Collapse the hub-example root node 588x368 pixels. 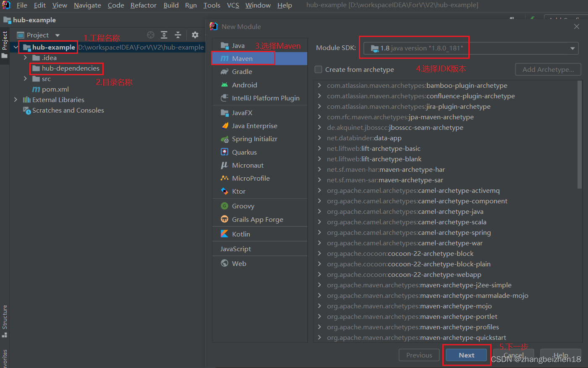[x=16, y=47]
